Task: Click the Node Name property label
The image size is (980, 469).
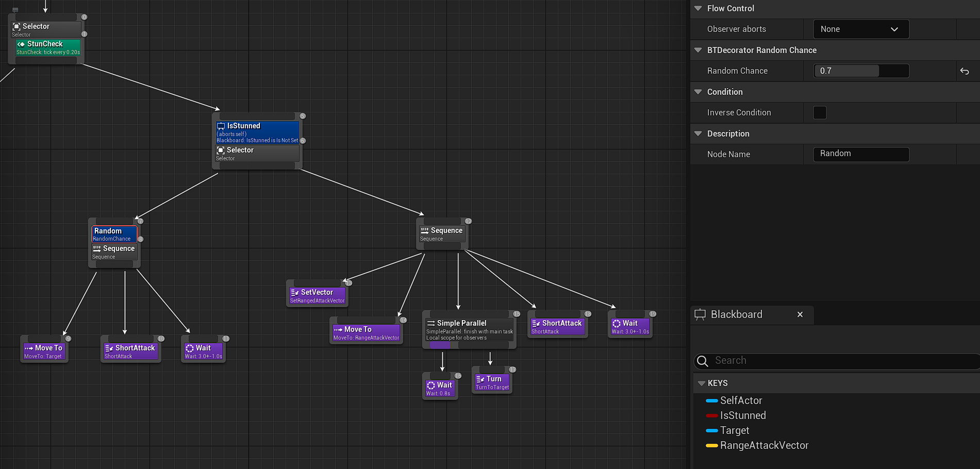Action: 728,154
